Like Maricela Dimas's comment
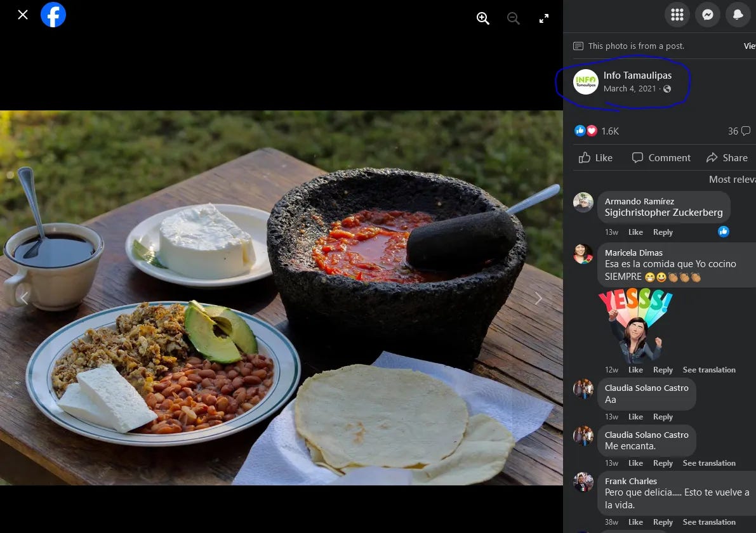The height and width of the screenshot is (533, 756). point(635,370)
